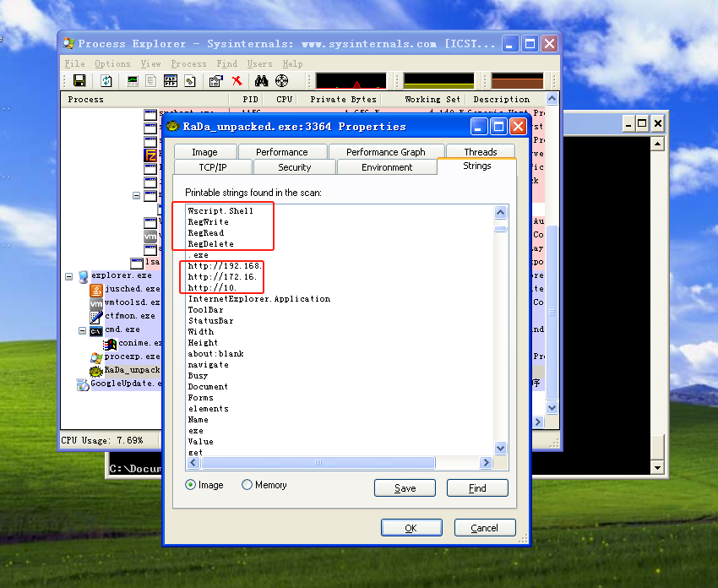The height and width of the screenshot is (588, 718).
Task: Select the Image radio button
Action: [x=191, y=484]
